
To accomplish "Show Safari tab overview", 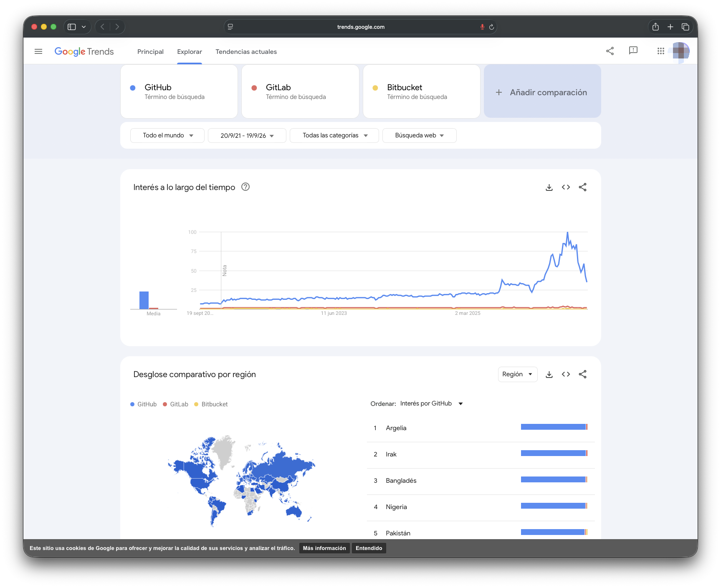I will tap(686, 27).
